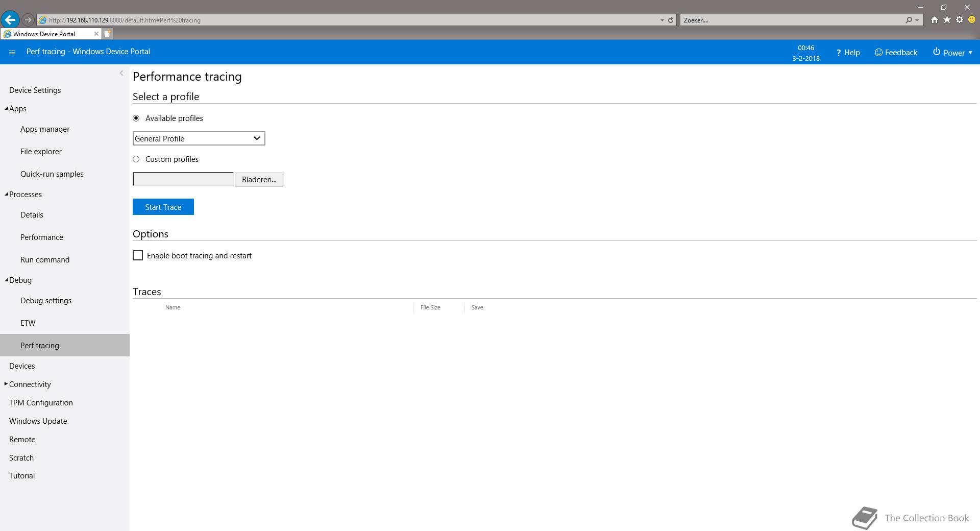Open Debug settings page

coord(46,300)
